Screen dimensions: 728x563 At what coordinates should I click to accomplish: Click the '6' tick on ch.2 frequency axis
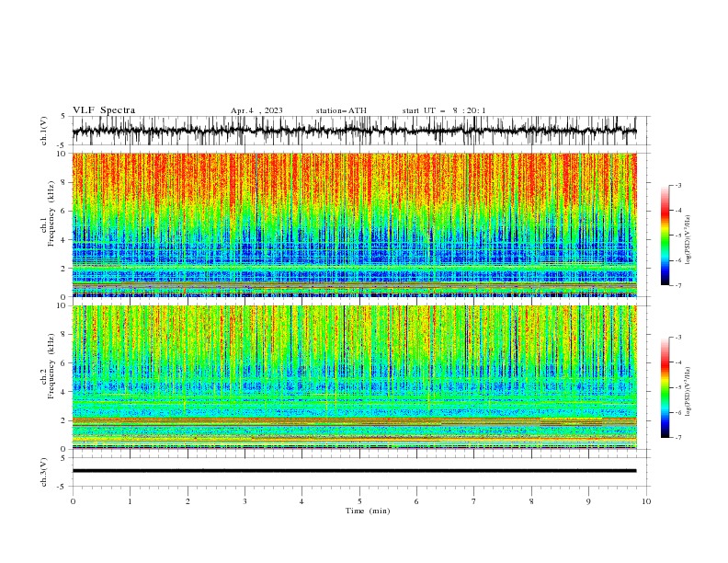[x=64, y=362]
